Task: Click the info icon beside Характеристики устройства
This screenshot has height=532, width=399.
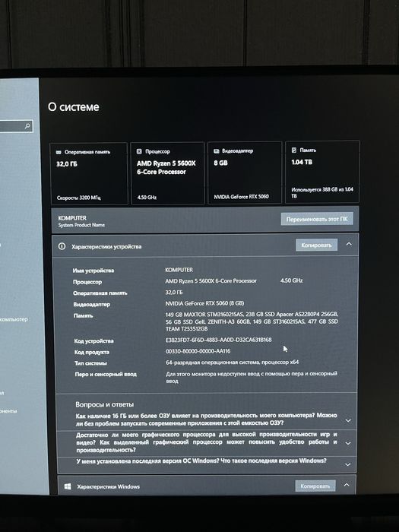Action: tap(62, 246)
